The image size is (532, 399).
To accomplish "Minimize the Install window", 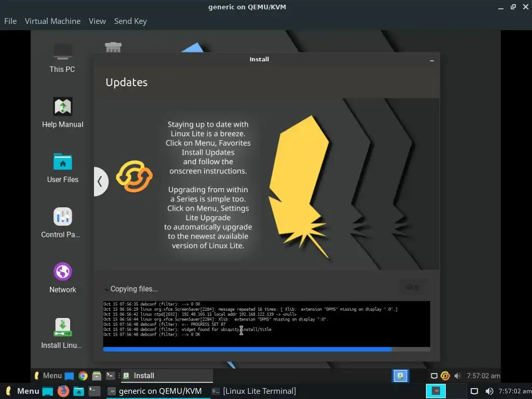I will pos(432,60).
